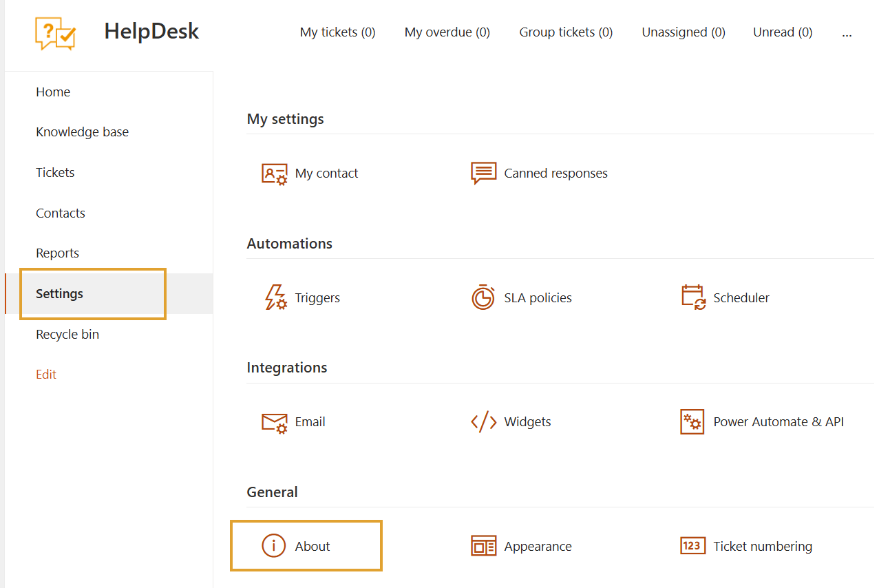Click the General section heading

tap(272, 492)
